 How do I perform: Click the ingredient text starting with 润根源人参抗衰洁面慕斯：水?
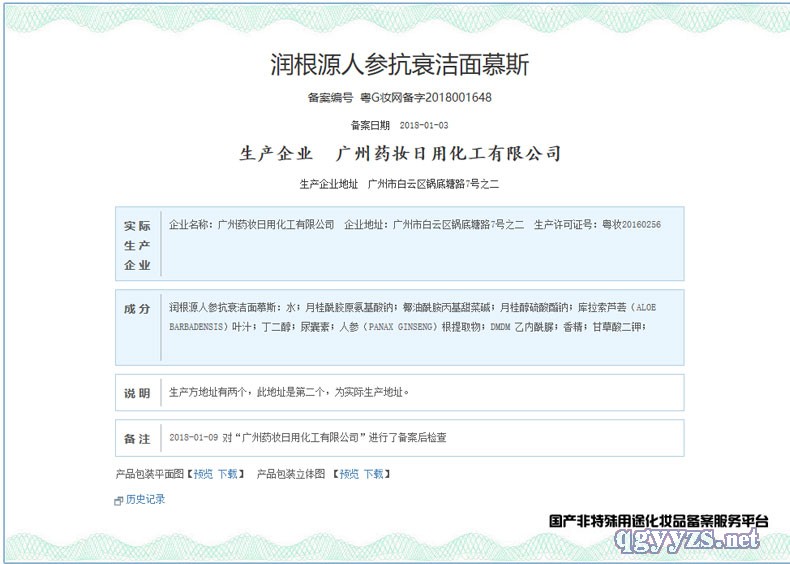413,307
